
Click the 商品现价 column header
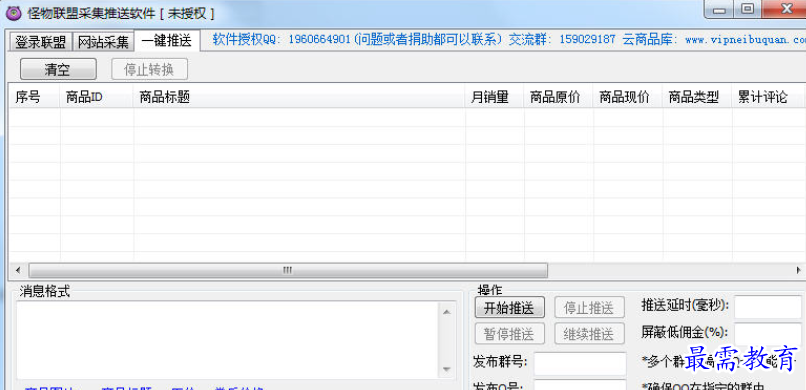(628, 97)
